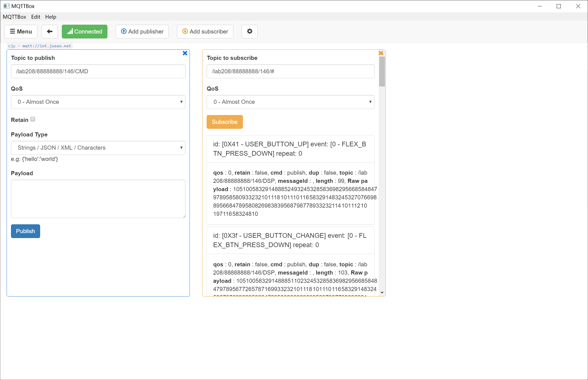Close the publisher panel with blue X
This screenshot has width=588, height=380.
pyautogui.click(x=185, y=53)
